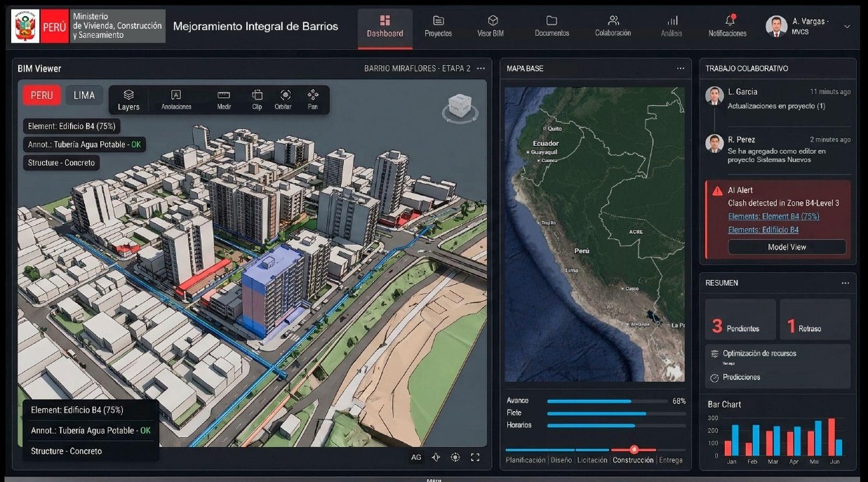Open the Dashboard tab
Screen dimensions: 868x482
385,27
